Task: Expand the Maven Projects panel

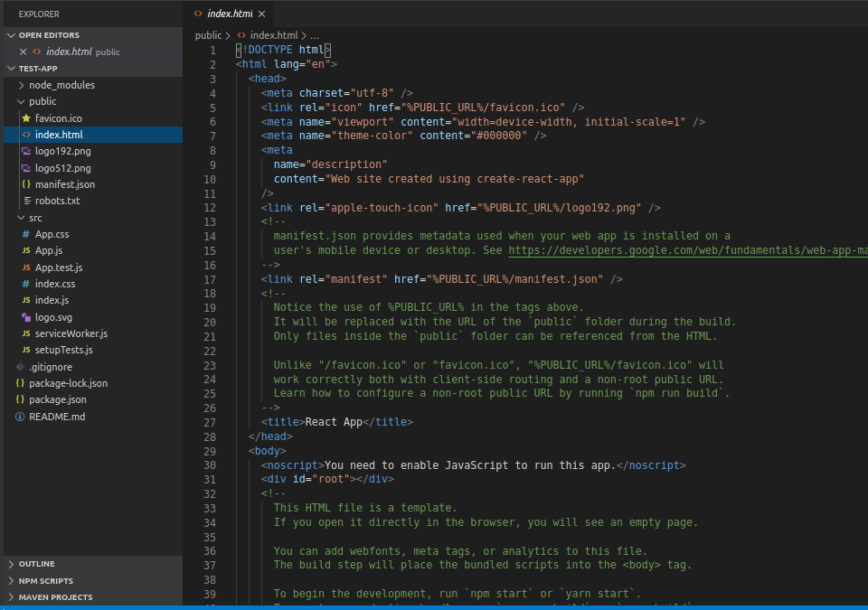Action: [11, 597]
